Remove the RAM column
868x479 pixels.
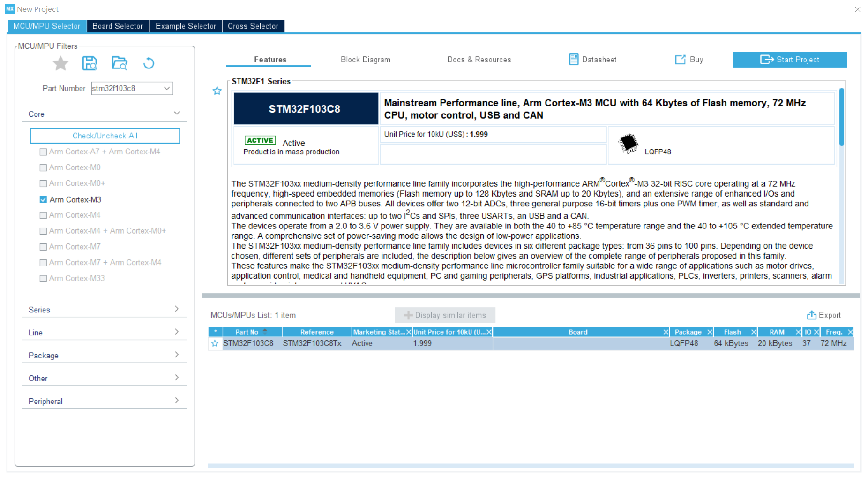[x=798, y=332]
